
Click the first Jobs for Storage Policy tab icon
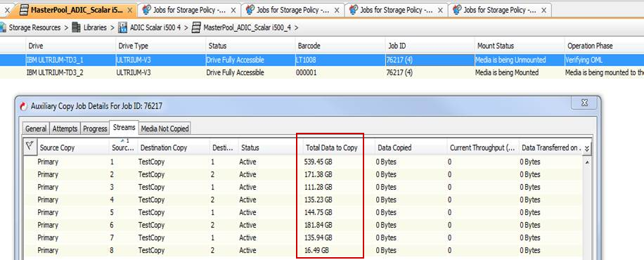(146, 10)
